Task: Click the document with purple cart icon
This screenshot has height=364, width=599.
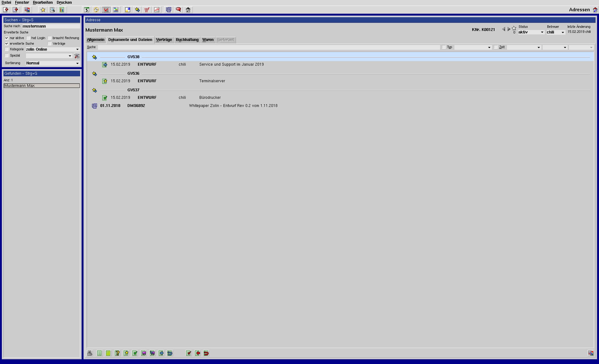Action: 143,353
